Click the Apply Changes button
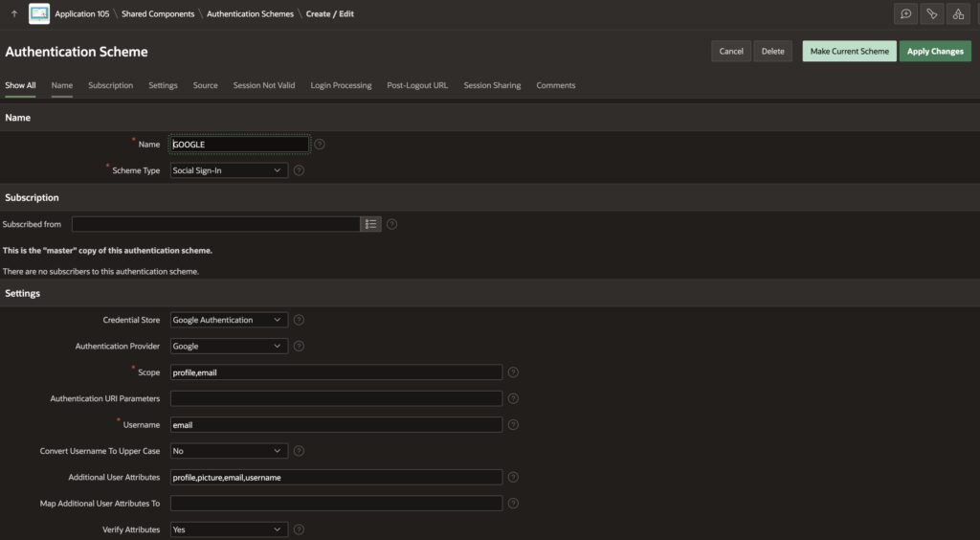The height and width of the screenshot is (540, 980). tap(934, 52)
